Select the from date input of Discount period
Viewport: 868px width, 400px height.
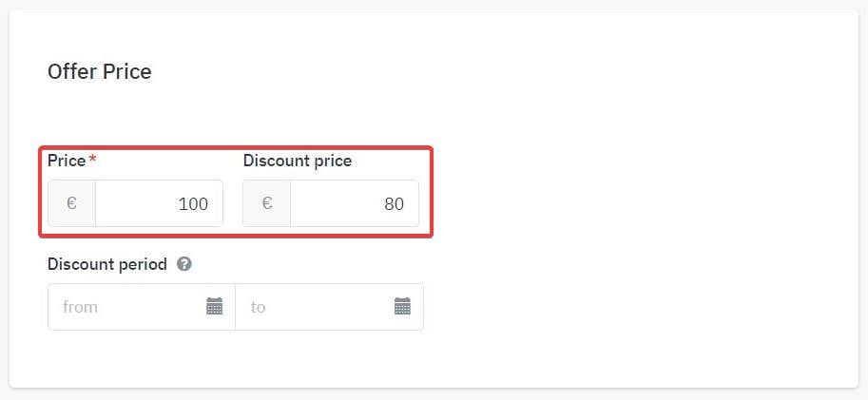pos(142,307)
